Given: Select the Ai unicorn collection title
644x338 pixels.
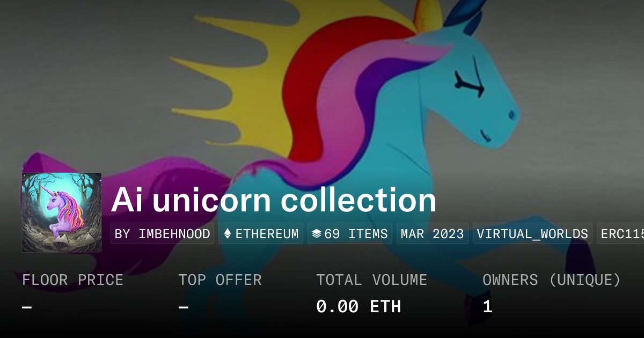Looking at the screenshot, I should pos(274,200).
